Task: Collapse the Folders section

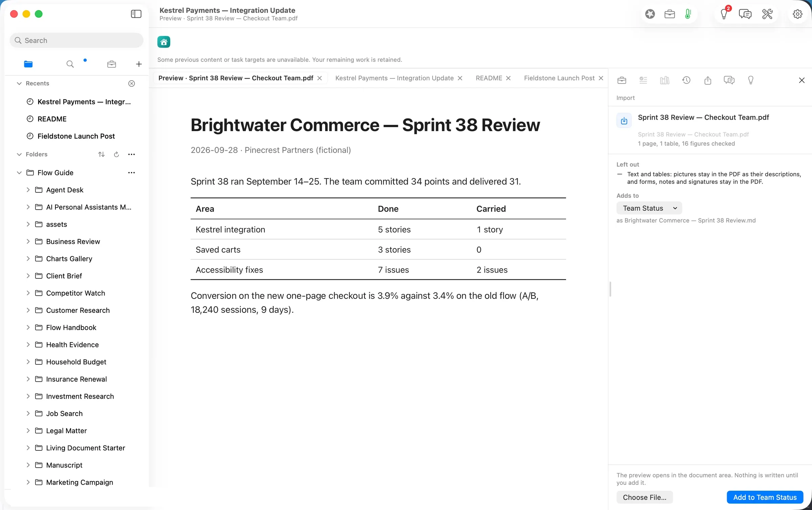Action: (x=19, y=154)
